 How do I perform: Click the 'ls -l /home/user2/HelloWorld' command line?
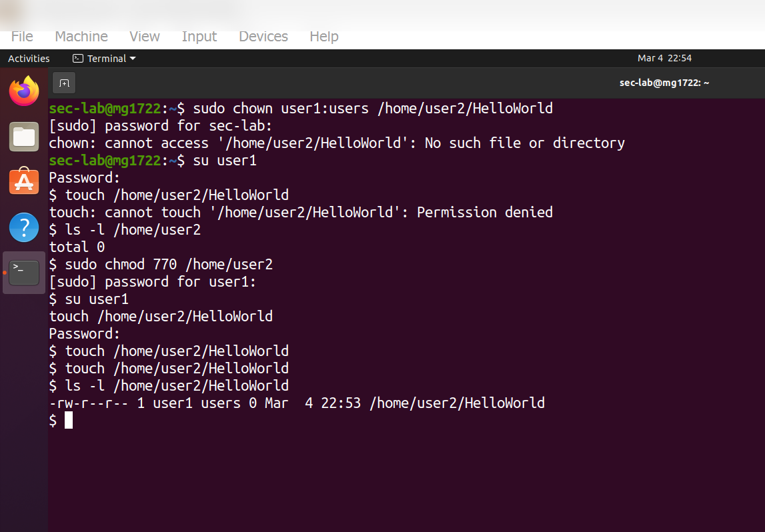coord(169,386)
